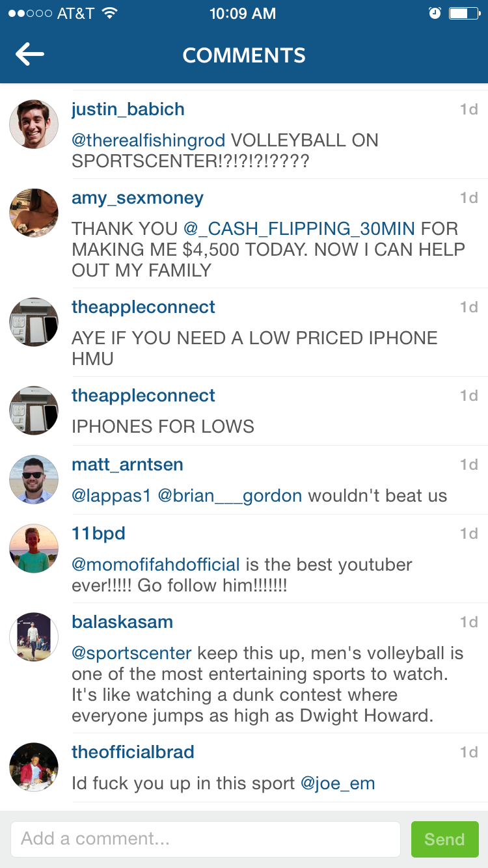Image resolution: width=488 pixels, height=868 pixels.
Task: Tap theofficialbrad's avatar
Action: [x=34, y=767]
